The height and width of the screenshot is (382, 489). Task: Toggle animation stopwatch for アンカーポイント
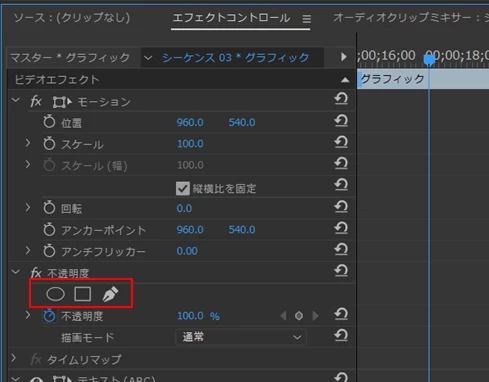tap(49, 229)
